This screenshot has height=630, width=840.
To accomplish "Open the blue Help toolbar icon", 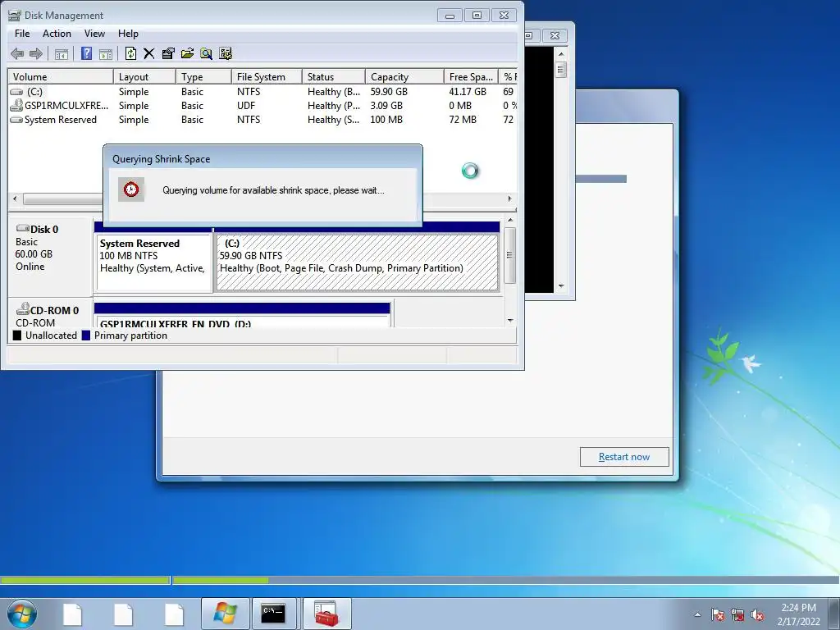I will click(86, 53).
